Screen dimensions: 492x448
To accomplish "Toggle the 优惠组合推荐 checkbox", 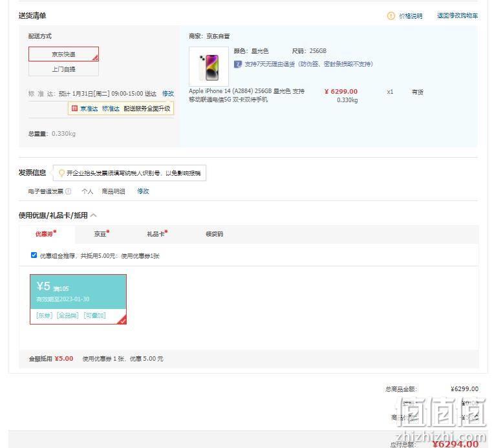I will [34, 255].
